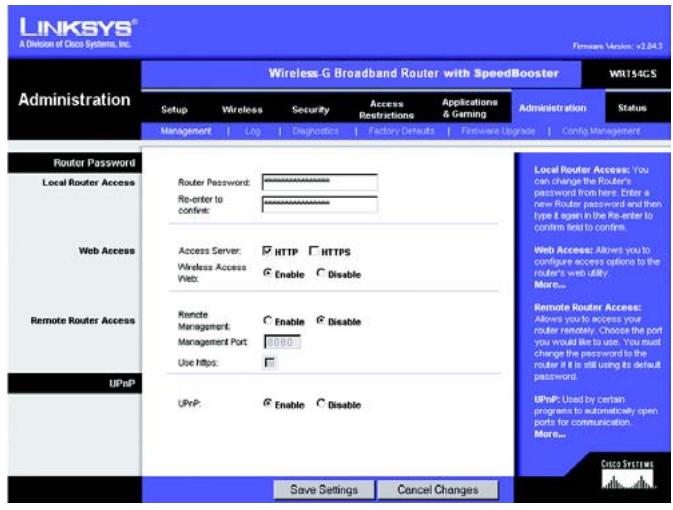
Task: Click the Access Server label
Action: pyautogui.click(x=209, y=251)
